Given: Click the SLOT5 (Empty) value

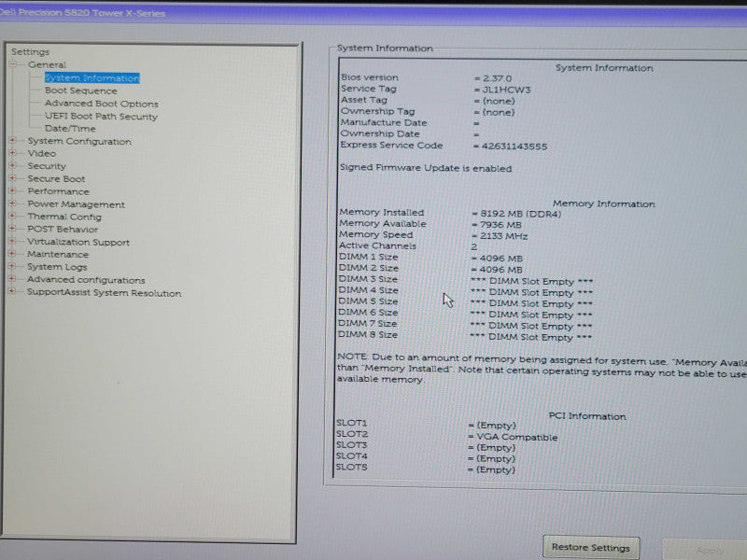Looking at the screenshot, I should [x=496, y=469].
